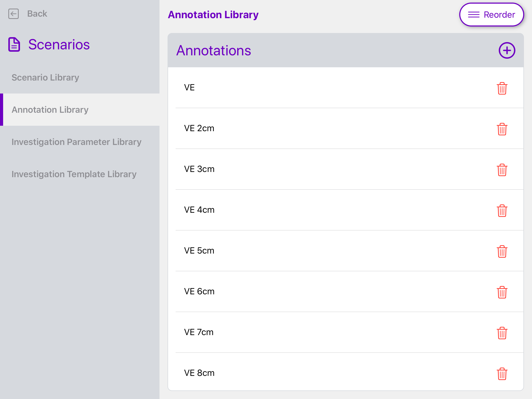Viewport: 532px width, 399px height.
Task: Click the Scenarios heading
Action: (59, 44)
